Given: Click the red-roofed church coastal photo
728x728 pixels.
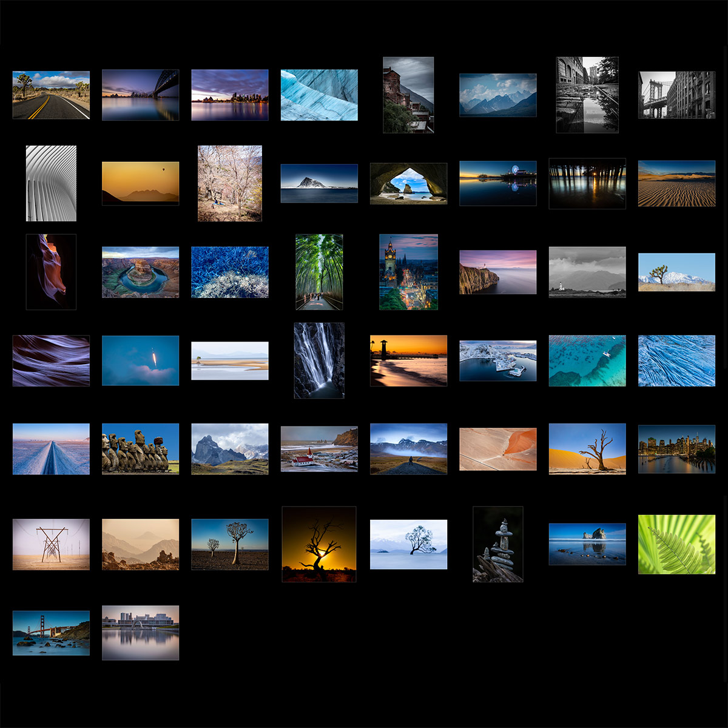Looking at the screenshot, I should [x=319, y=449].
